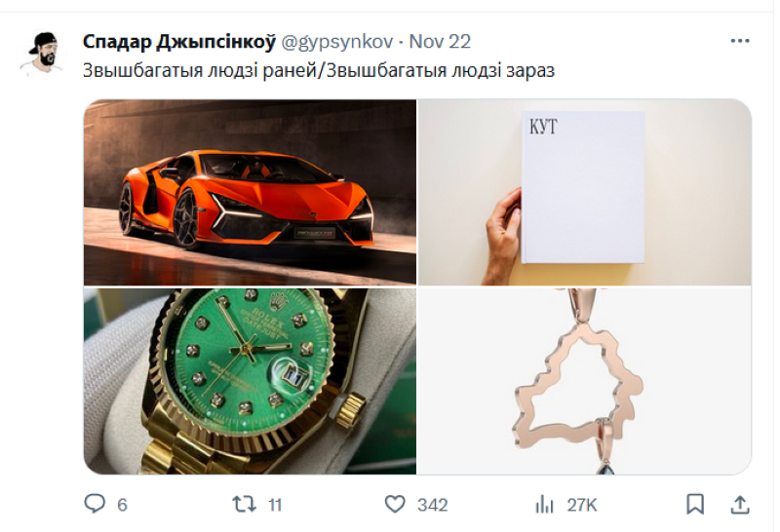The width and height of the screenshot is (780, 532).
Task: Open the Nov 22 timestamp link
Action: (440, 41)
